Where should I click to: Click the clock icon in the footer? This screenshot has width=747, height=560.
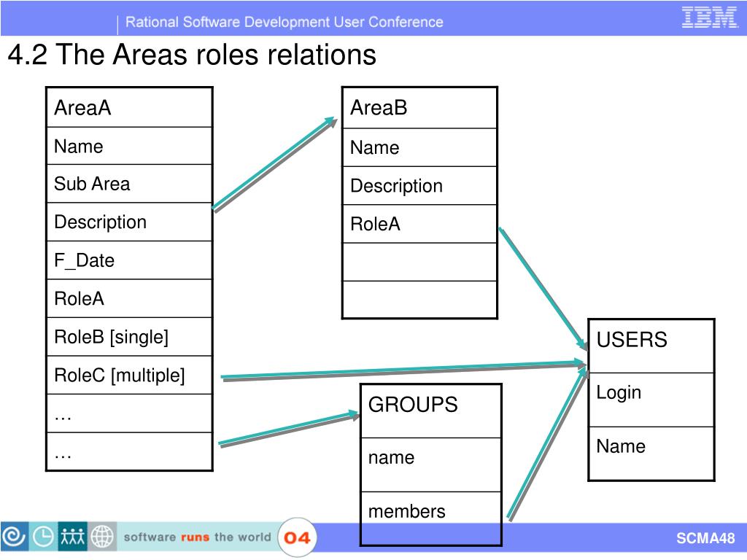[x=43, y=537]
